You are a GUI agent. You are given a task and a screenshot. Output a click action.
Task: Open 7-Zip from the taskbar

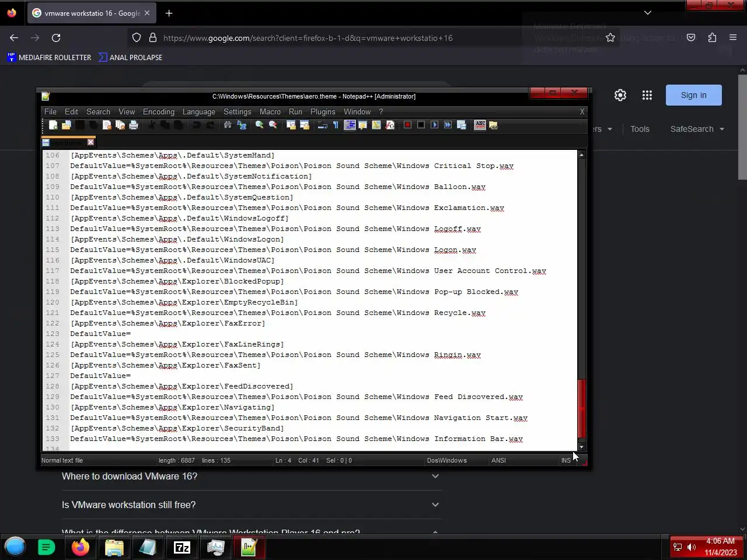(182, 547)
